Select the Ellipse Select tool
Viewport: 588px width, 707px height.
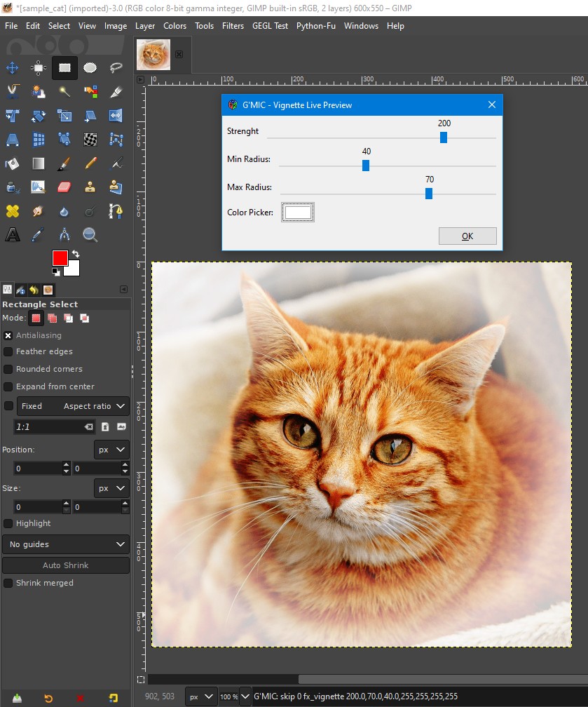(90, 68)
